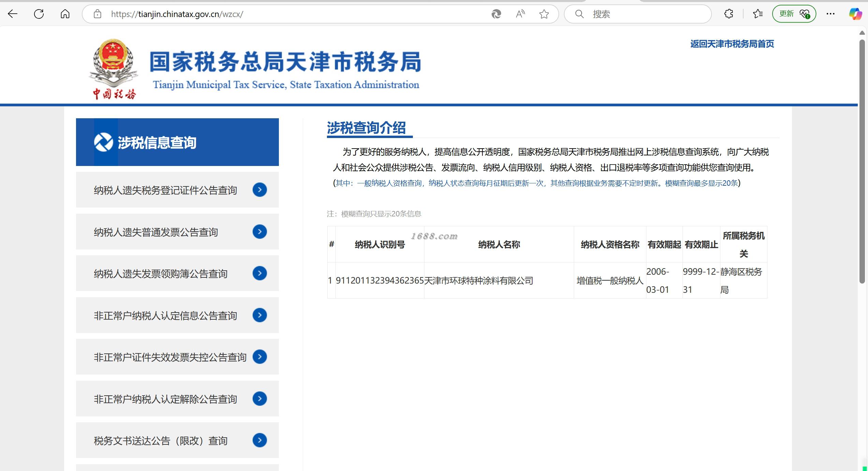Select the 9999-12-31 end date cell
868x471 pixels.
pos(701,280)
